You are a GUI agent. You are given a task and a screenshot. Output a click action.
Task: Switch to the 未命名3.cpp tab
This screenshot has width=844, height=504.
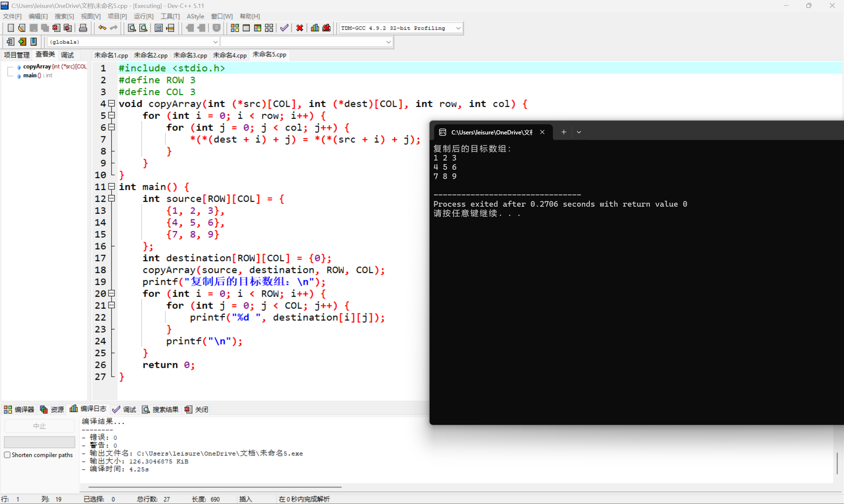pyautogui.click(x=190, y=55)
